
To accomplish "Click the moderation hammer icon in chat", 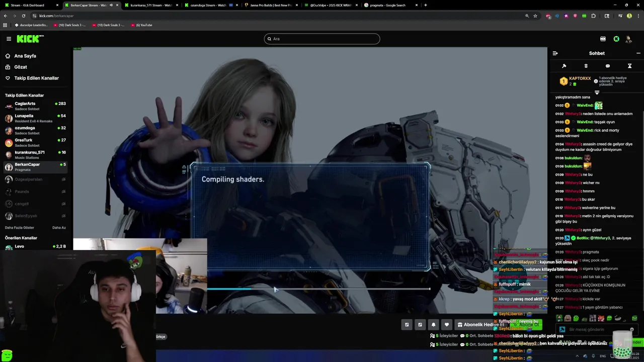I will (x=564, y=66).
